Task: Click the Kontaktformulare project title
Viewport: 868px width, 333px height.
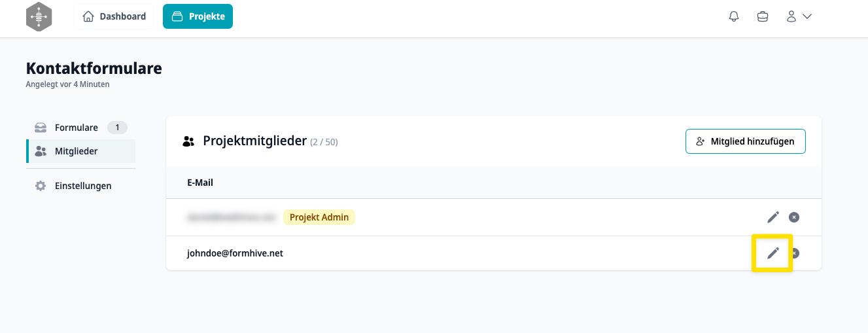Action: (94, 68)
